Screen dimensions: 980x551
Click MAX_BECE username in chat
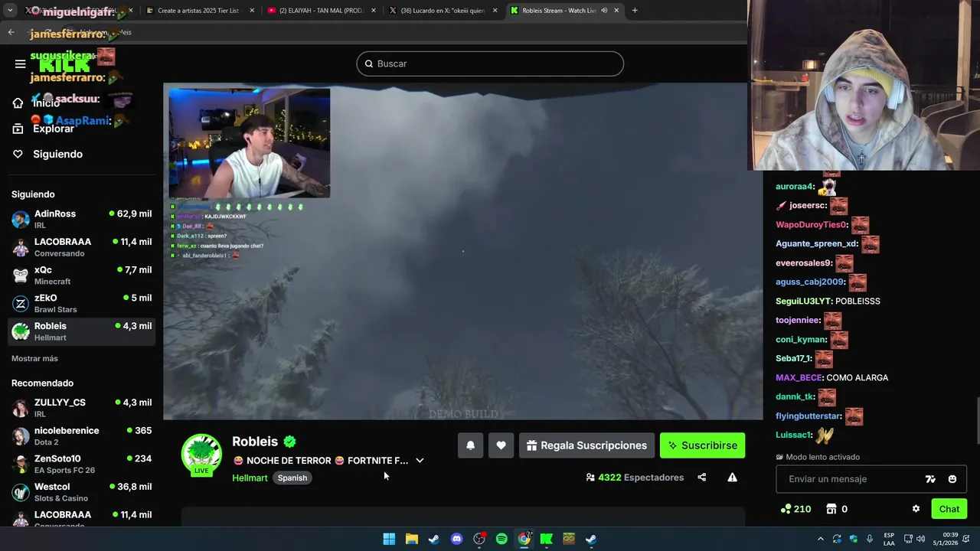tap(799, 378)
